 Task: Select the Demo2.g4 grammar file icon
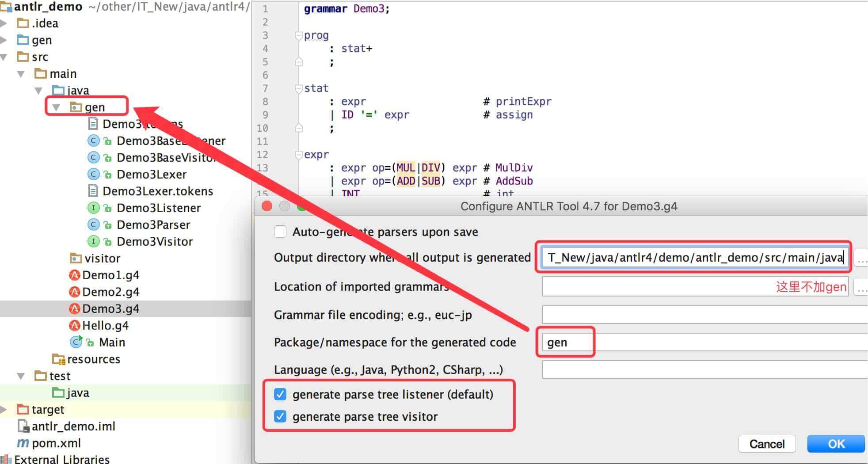[x=75, y=292]
